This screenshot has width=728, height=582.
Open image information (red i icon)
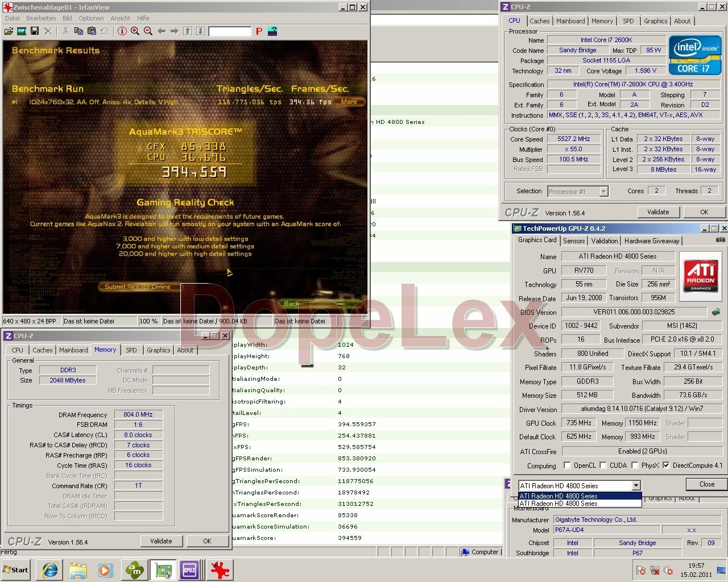coord(122,31)
